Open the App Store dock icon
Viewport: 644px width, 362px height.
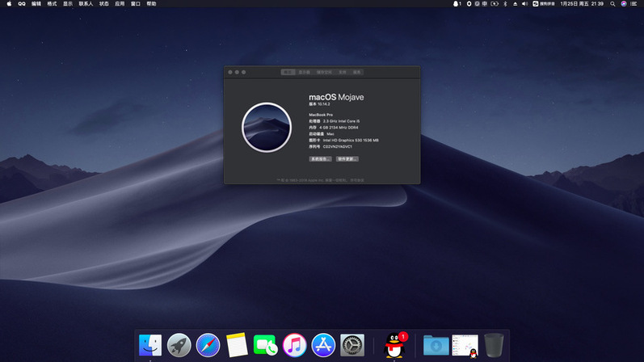tap(323, 345)
